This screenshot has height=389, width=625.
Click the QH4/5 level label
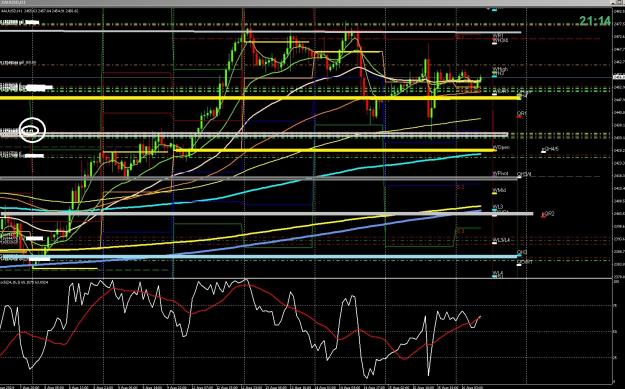(x=552, y=149)
